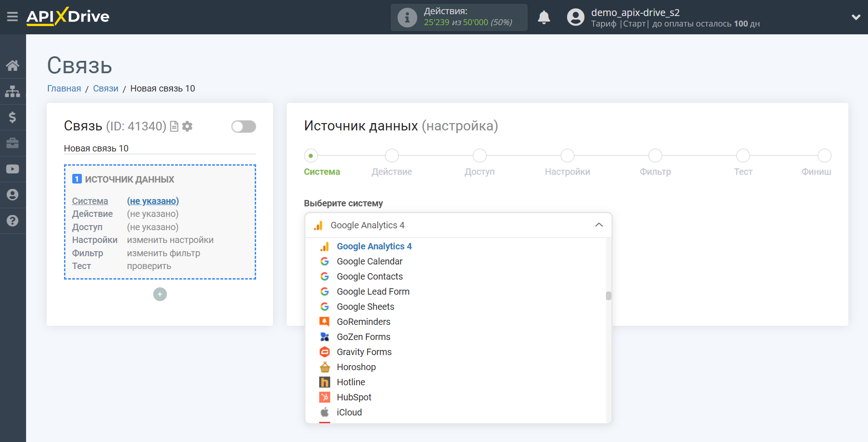This screenshot has height=442, width=868.
Task: Choose Google Calendar from list
Action: 455,261
